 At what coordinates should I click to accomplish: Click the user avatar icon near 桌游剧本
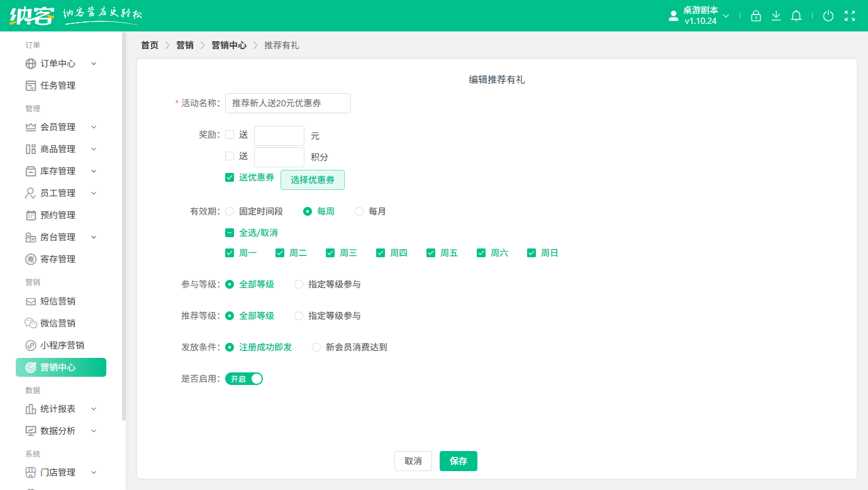[x=672, y=16]
